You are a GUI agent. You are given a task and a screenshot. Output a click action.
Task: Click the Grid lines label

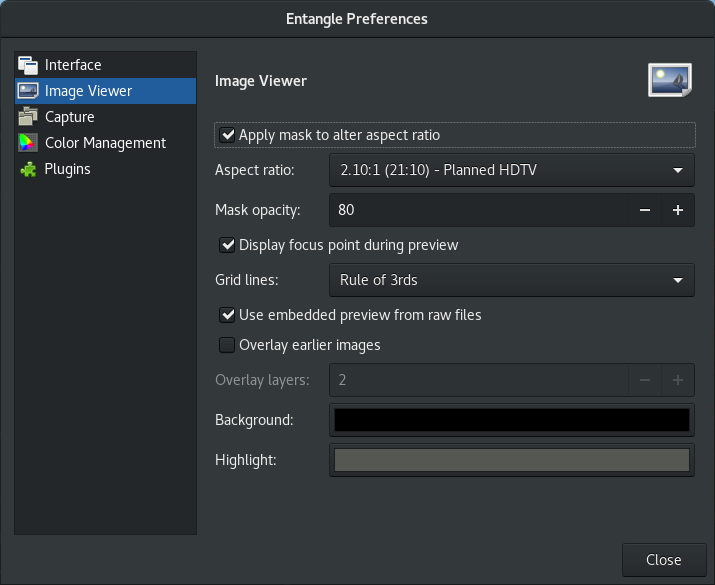coord(247,280)
